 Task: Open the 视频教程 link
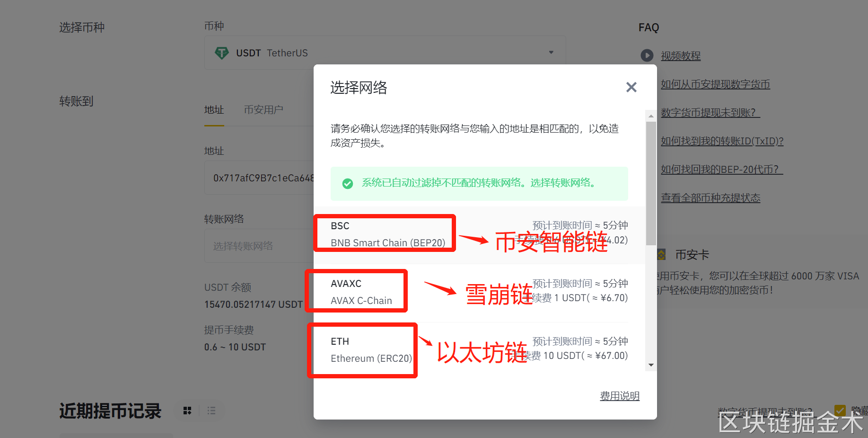point(681,56)
